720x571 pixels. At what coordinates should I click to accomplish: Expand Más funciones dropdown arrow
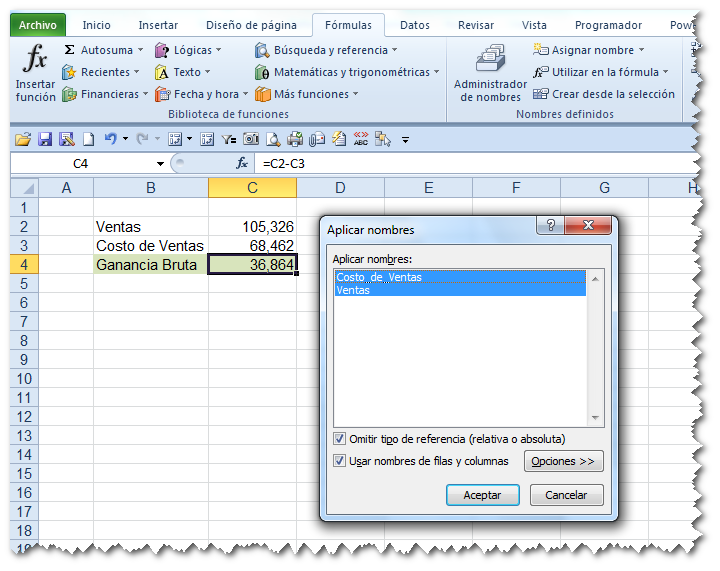(355, 94)
